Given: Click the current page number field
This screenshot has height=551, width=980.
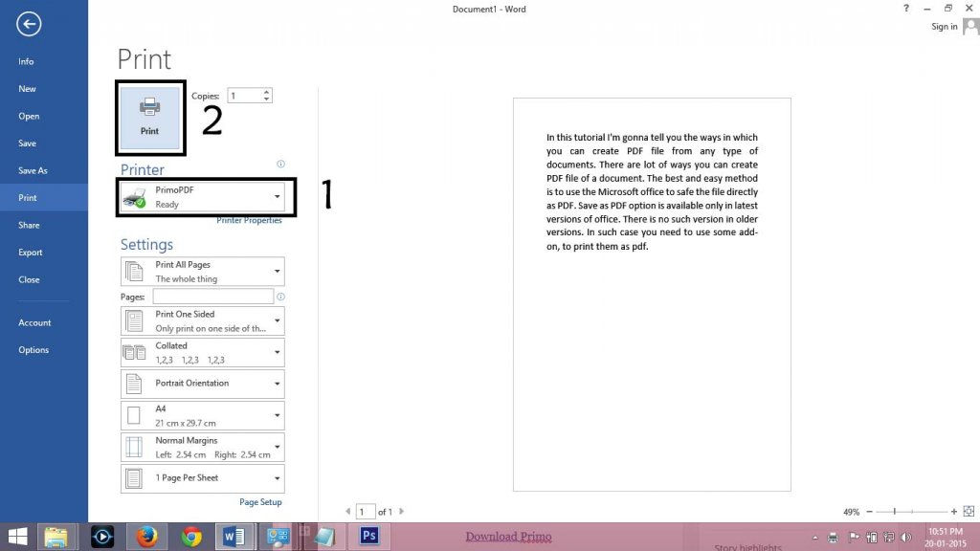Looking at the screenshot, I should tap(365, 512).
